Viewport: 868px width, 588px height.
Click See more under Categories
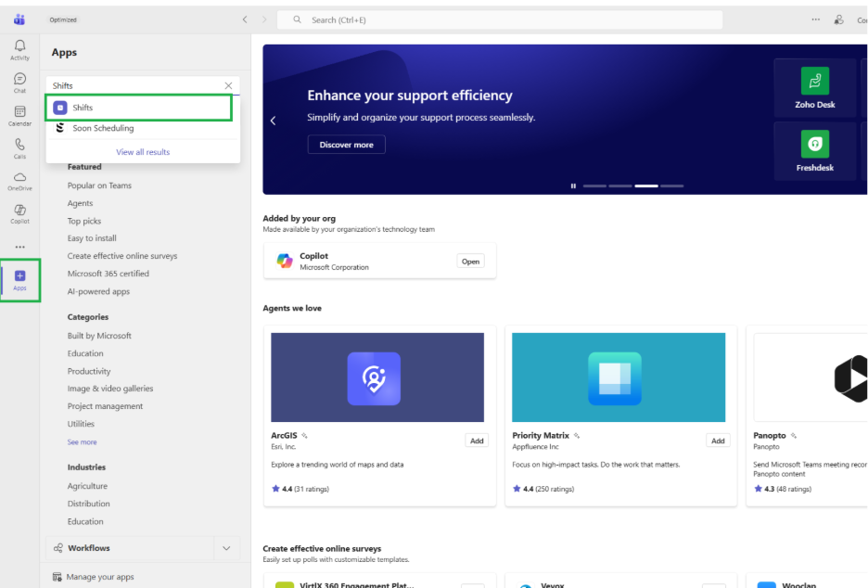click(x=82, y=441)
